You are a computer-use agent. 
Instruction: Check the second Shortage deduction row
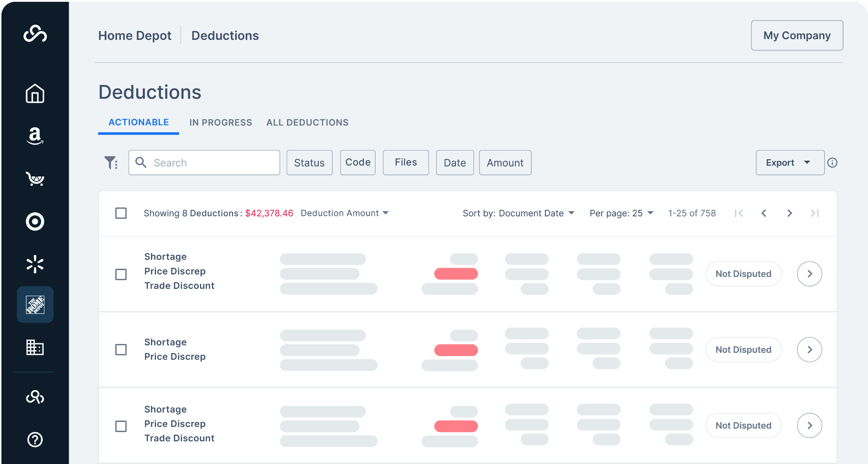121,350
